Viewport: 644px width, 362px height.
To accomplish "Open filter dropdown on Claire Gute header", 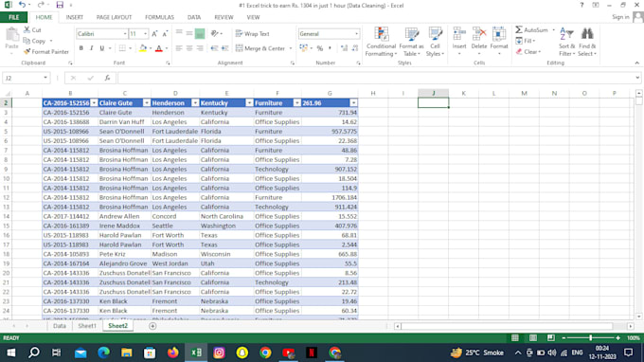I will coord(147,102).
